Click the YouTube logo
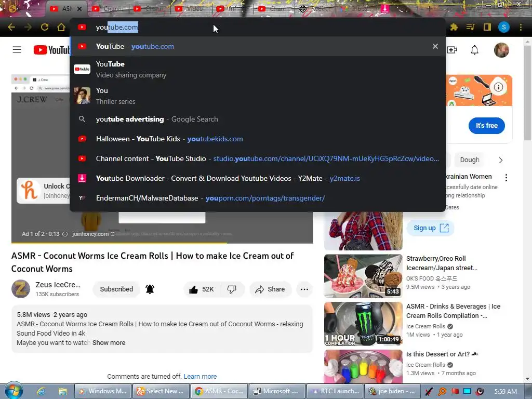 click(x=51, y=50)
